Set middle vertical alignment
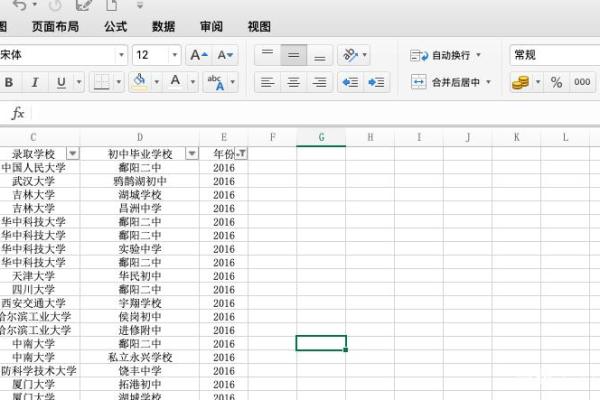 pos(293,55)
